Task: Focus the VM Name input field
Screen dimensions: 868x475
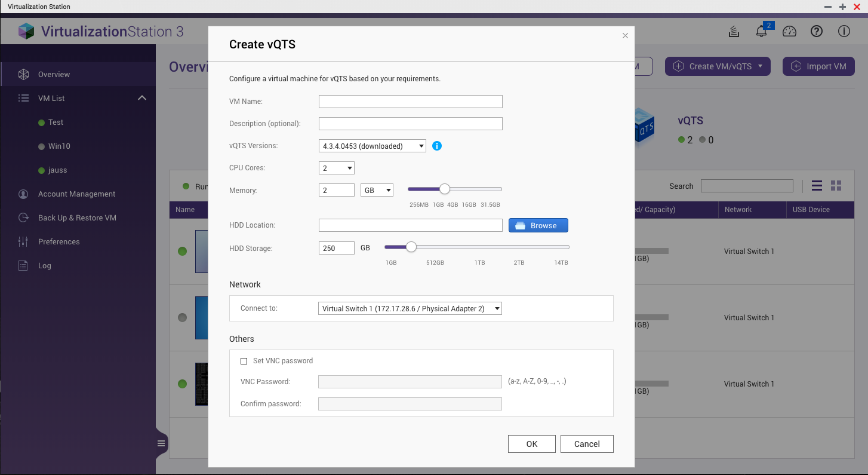Action: point(411,102)
